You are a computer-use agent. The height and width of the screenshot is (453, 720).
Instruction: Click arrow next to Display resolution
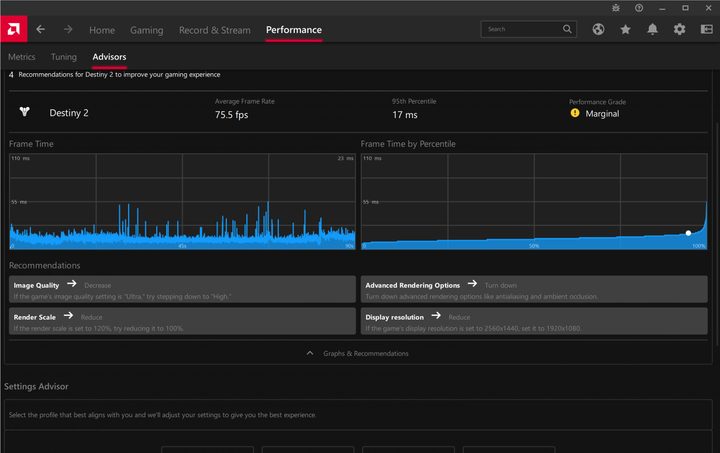point(436,315)
